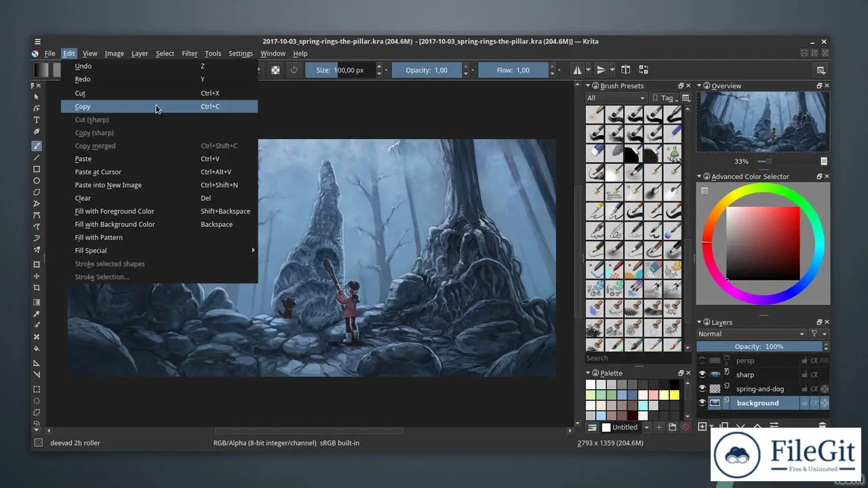Click the Overview thumbnail image
Image resolution: width=868 pixels, height=488 pixels.
click(763, 121)
